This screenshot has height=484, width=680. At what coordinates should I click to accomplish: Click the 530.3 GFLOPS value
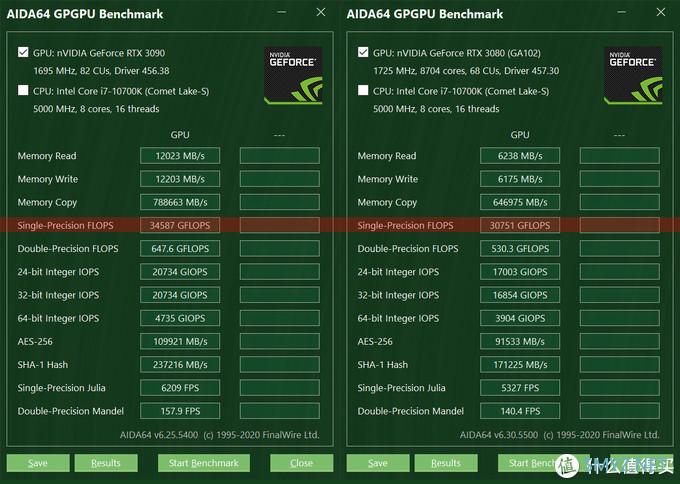click(520, 249)
